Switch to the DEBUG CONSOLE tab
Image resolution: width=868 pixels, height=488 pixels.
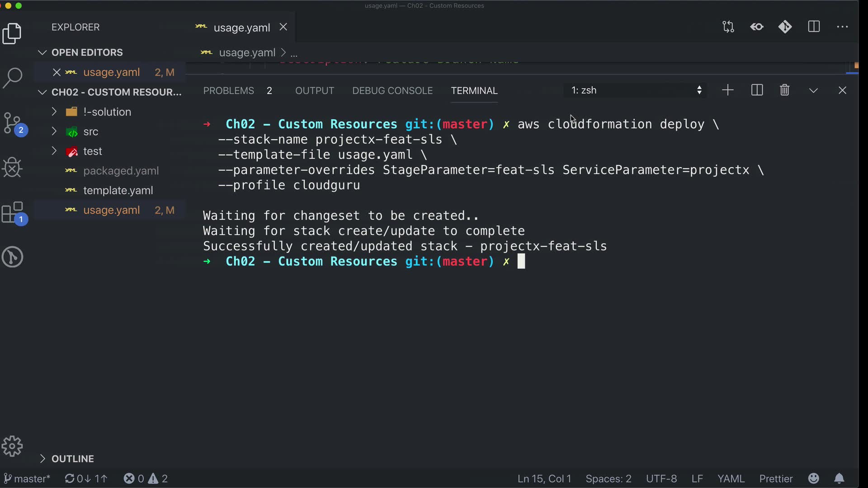click(x=392, y=91)
